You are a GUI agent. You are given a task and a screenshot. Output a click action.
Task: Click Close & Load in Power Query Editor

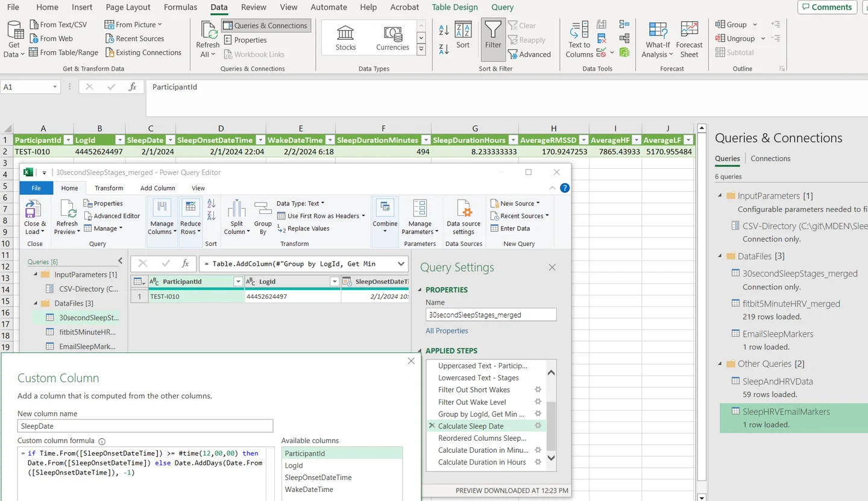tap(35, 218)
